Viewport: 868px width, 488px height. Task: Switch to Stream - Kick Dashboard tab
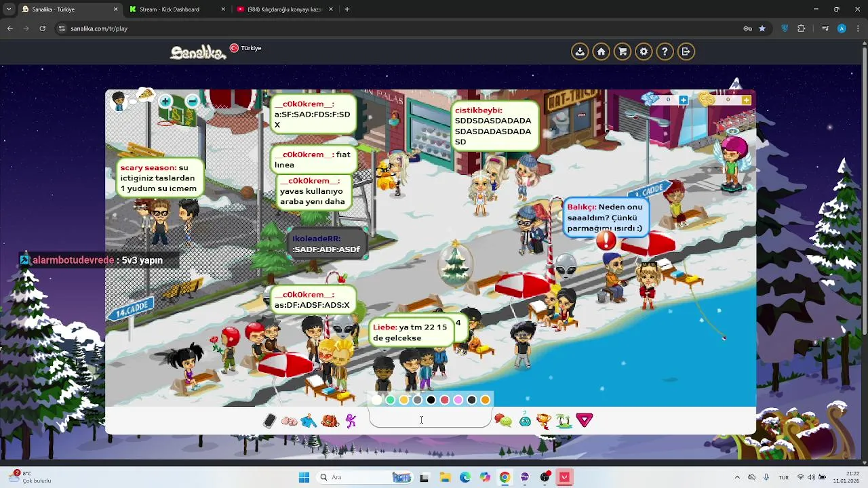pyautogui.click(x=170, y=9)
